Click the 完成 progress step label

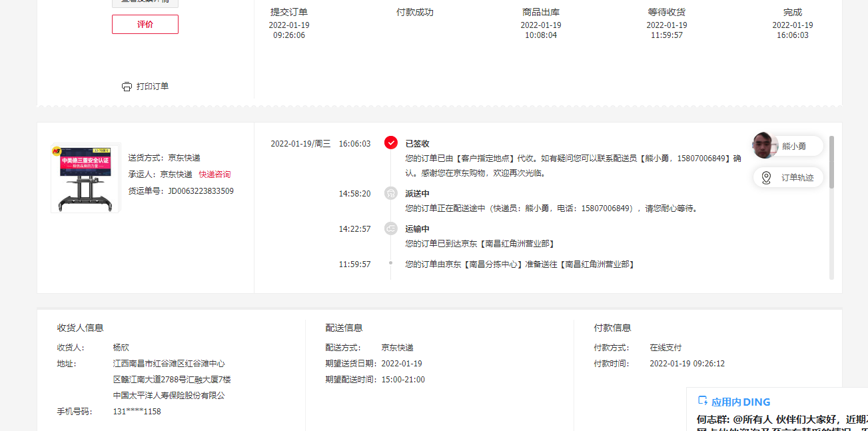pos(793,12)
